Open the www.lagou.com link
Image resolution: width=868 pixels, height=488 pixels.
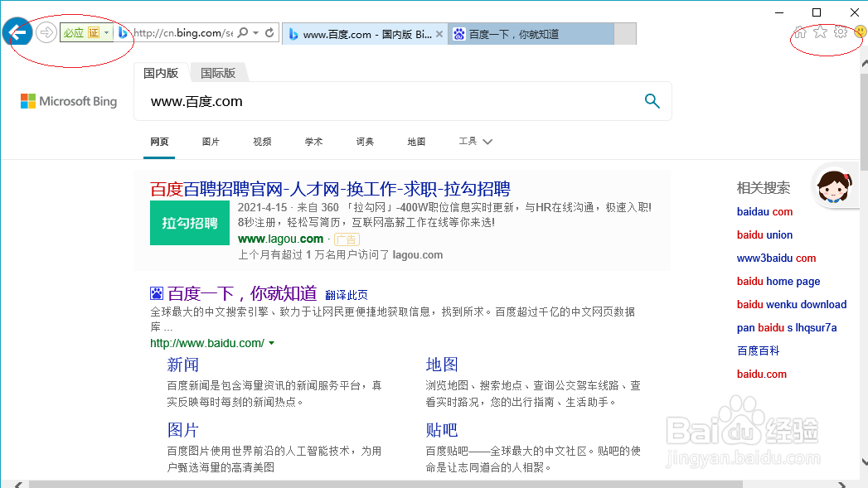pyautogui.click(x=281, y=239)
